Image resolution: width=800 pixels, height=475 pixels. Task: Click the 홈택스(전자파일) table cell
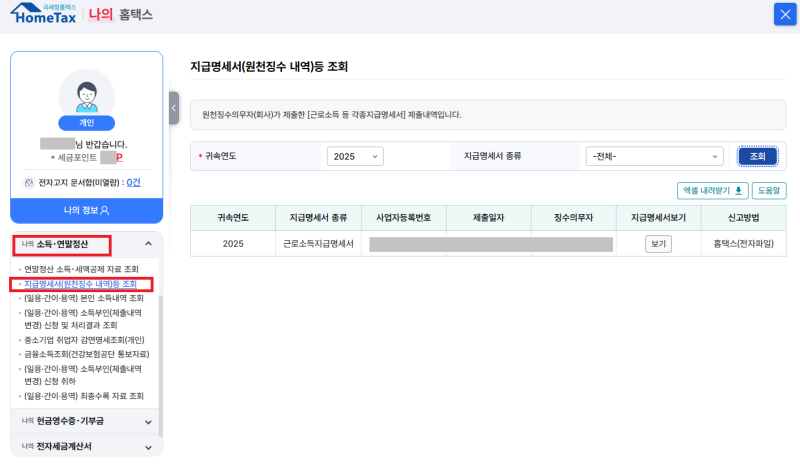744,244
